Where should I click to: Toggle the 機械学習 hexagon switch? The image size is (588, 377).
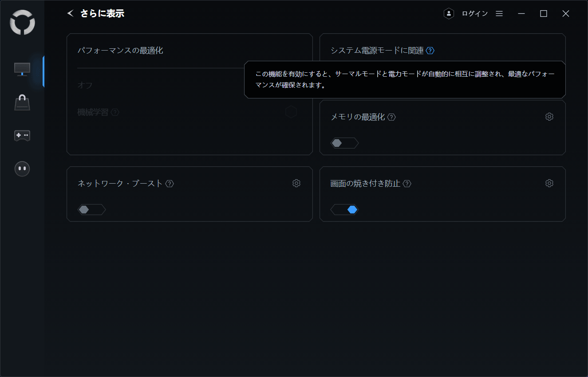(x=291, y=112)
